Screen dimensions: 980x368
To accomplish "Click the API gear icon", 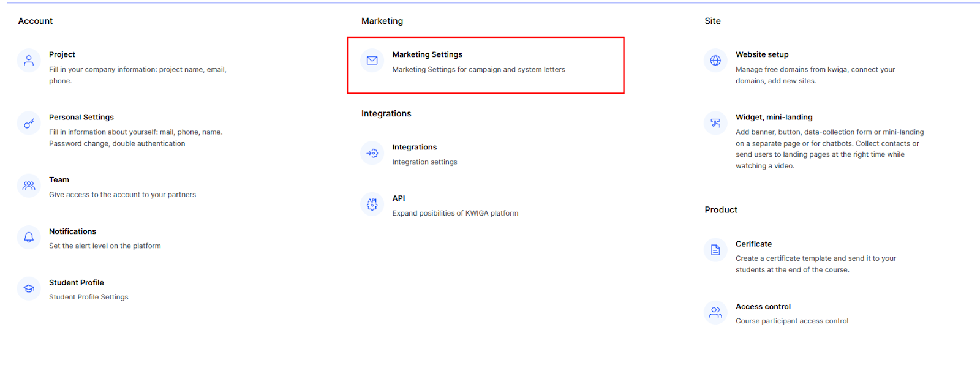I will click(x=372, y=204).
